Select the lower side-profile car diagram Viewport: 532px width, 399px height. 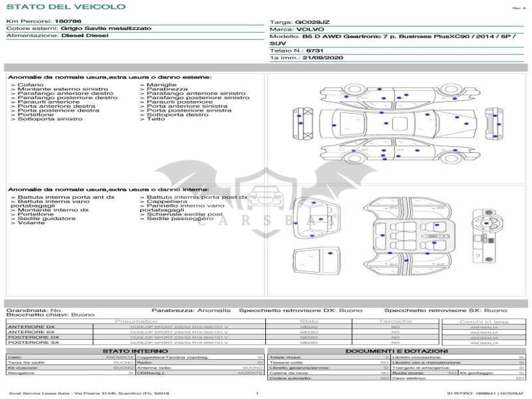[399, 152]
